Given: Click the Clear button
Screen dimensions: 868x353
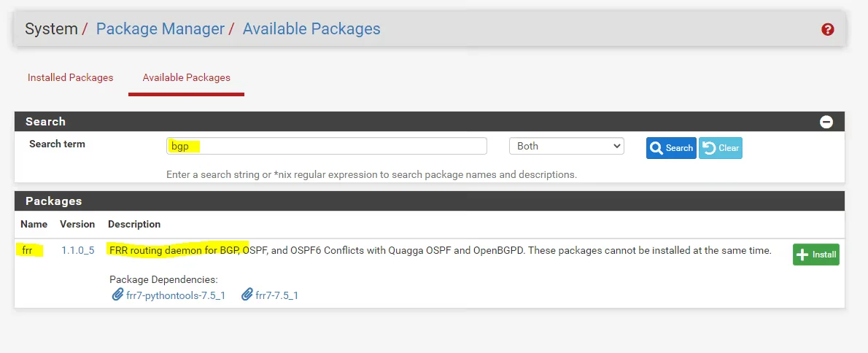Looking at the screenshot, I should click(720, 148).
